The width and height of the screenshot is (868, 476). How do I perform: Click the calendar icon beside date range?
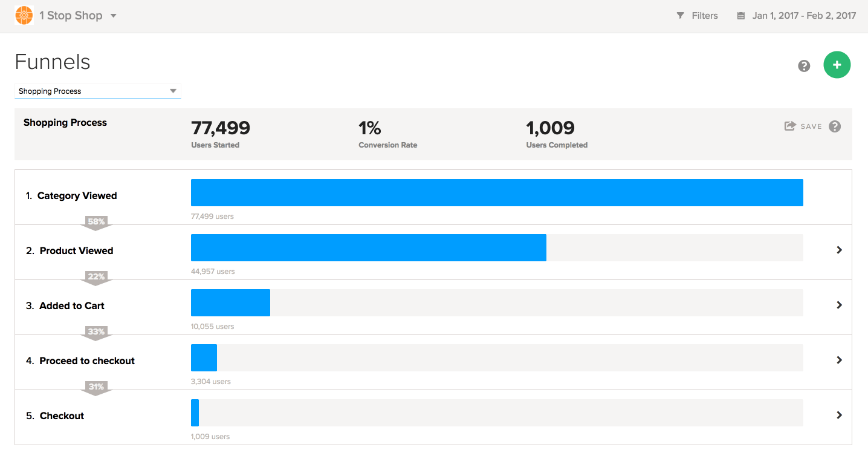740,16
